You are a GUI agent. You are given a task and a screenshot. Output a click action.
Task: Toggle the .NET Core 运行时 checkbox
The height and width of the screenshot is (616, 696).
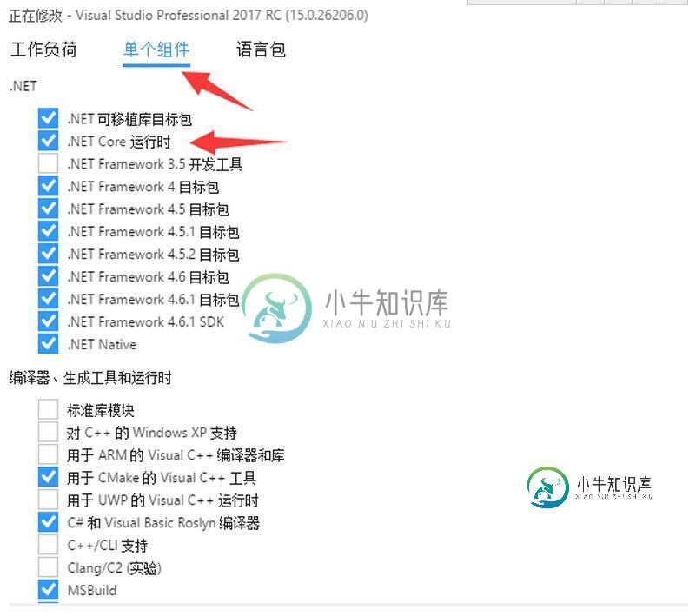[48, 141]
